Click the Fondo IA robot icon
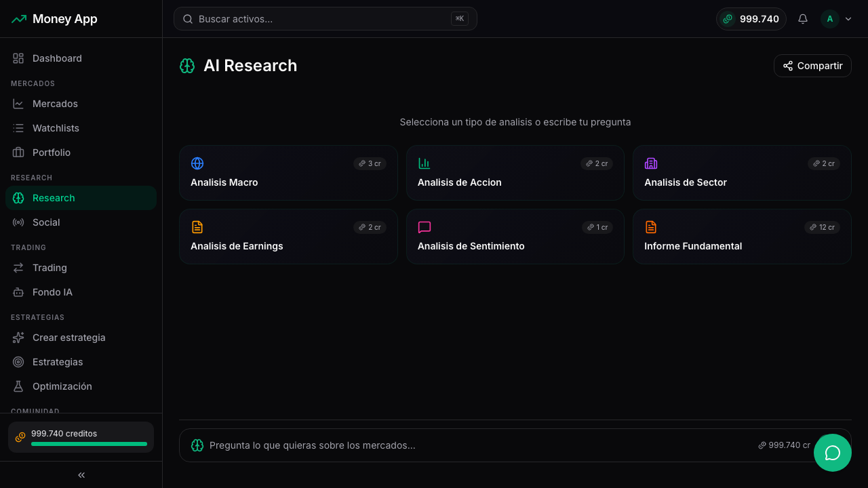This screenshot has width=868, height=488. click(18, 292)
